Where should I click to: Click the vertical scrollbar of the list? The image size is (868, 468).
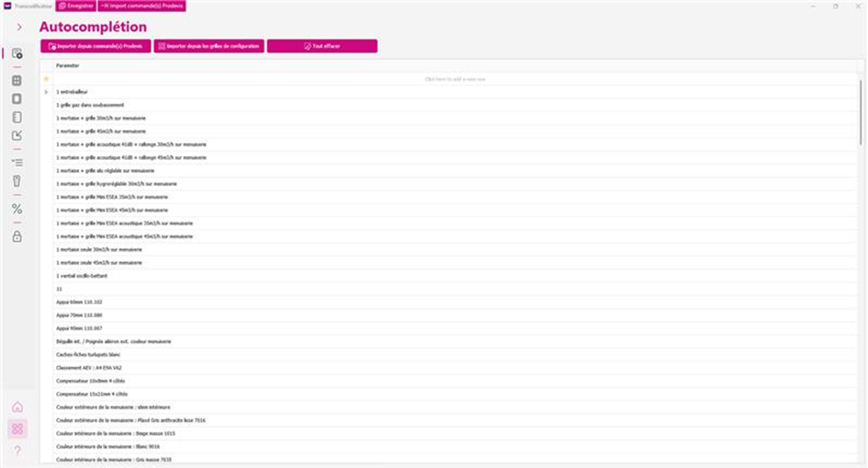click(x=861, y=110)
